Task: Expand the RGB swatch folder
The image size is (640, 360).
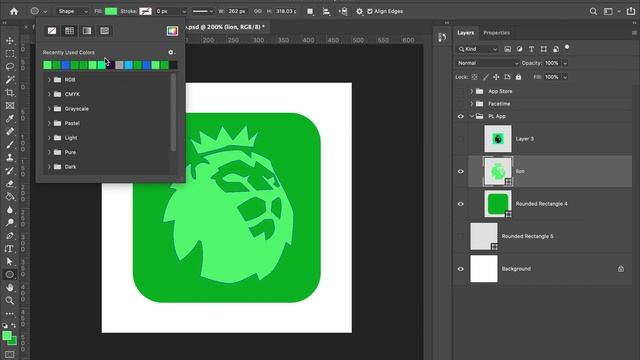Action: click(x=49, y=80)
